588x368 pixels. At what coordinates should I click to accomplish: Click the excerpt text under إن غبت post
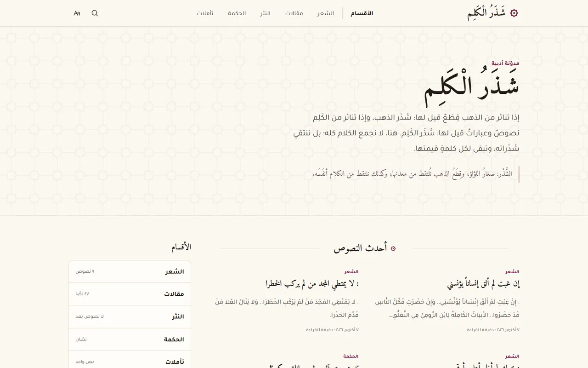pyautogui.click(x=447, y=309)
